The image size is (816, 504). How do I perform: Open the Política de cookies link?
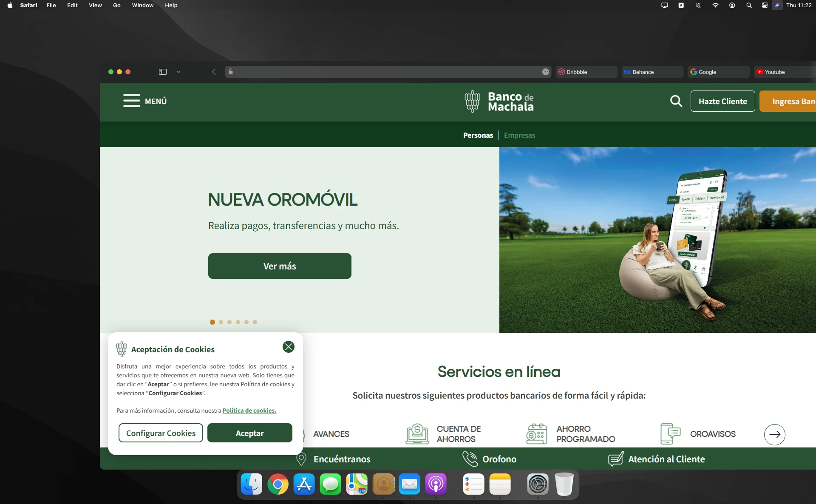[x=249, y=411]
